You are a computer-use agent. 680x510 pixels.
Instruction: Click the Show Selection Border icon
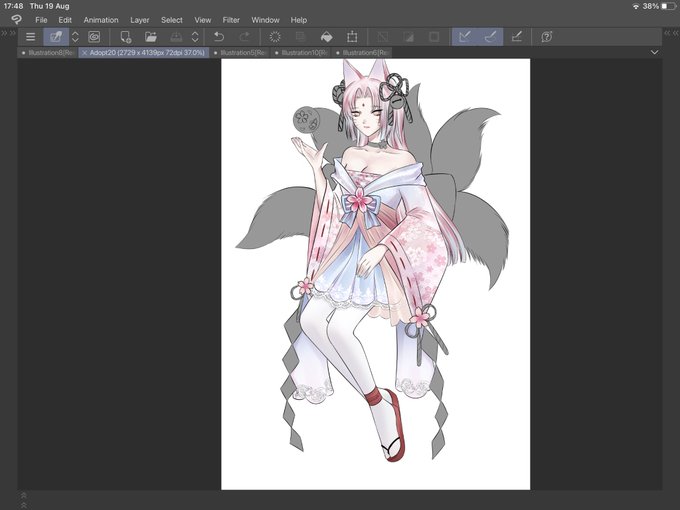434,37
